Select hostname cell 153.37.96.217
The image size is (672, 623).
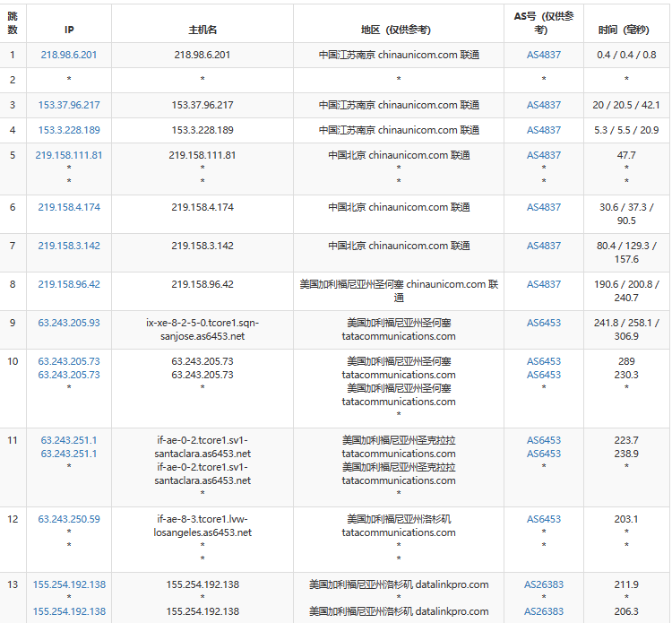pos(202,105)
